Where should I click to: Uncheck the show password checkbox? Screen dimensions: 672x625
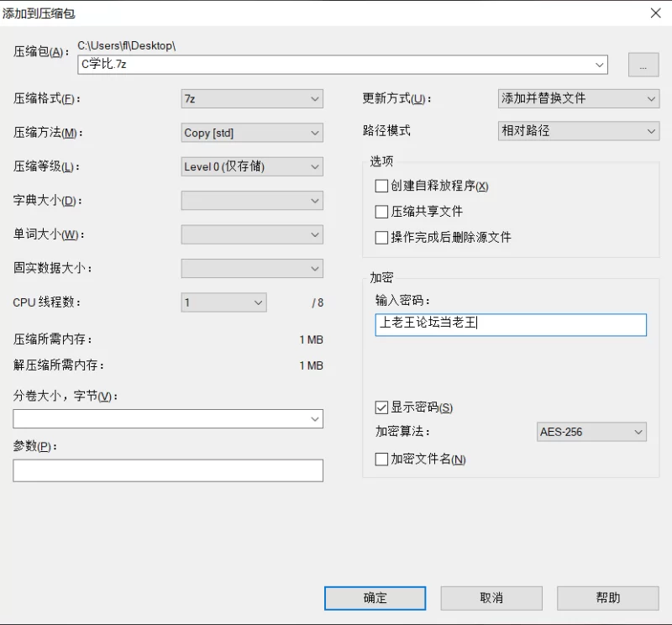(x=381, y=407)
